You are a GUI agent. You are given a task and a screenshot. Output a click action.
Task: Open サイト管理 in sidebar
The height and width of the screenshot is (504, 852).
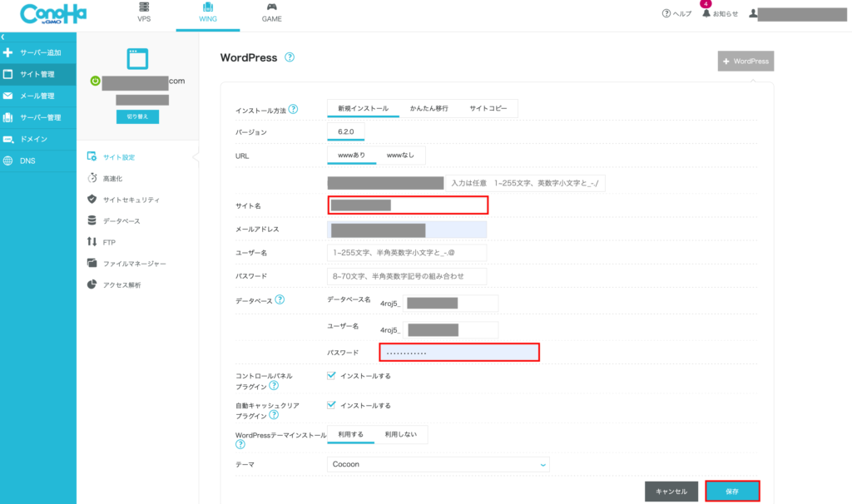coord(38,74)
